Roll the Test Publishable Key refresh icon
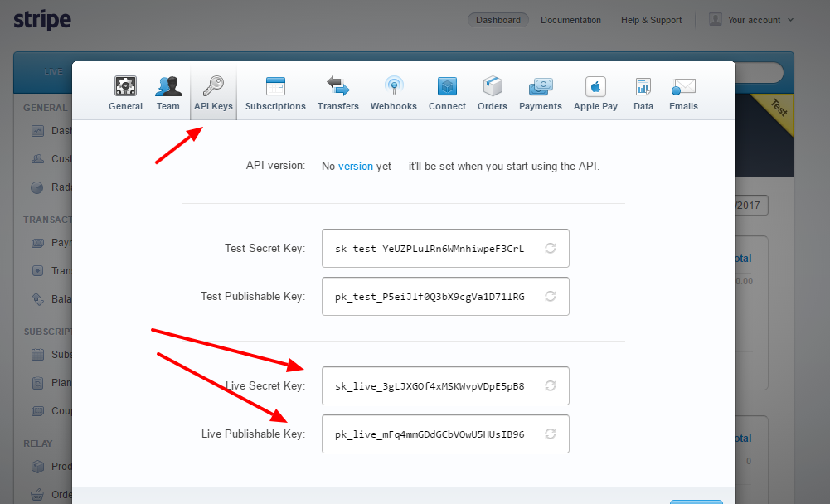Screen dimensions: 830x504 550,297
